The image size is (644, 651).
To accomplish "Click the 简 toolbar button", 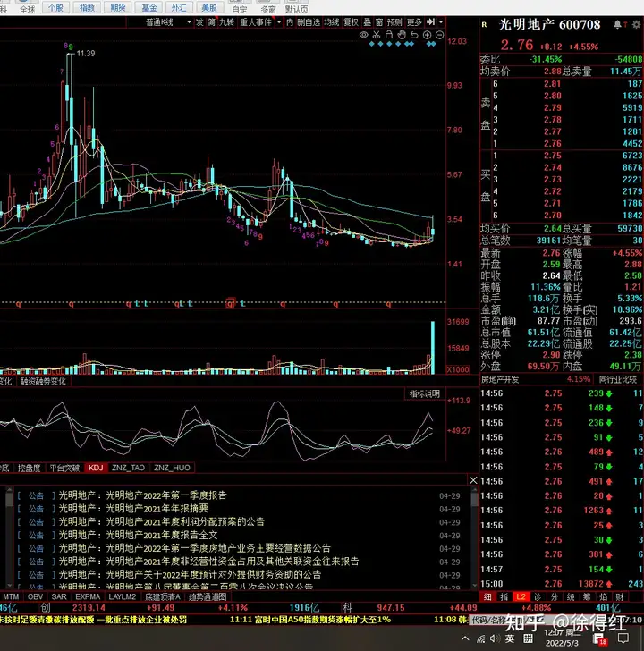I will [212, 22].
